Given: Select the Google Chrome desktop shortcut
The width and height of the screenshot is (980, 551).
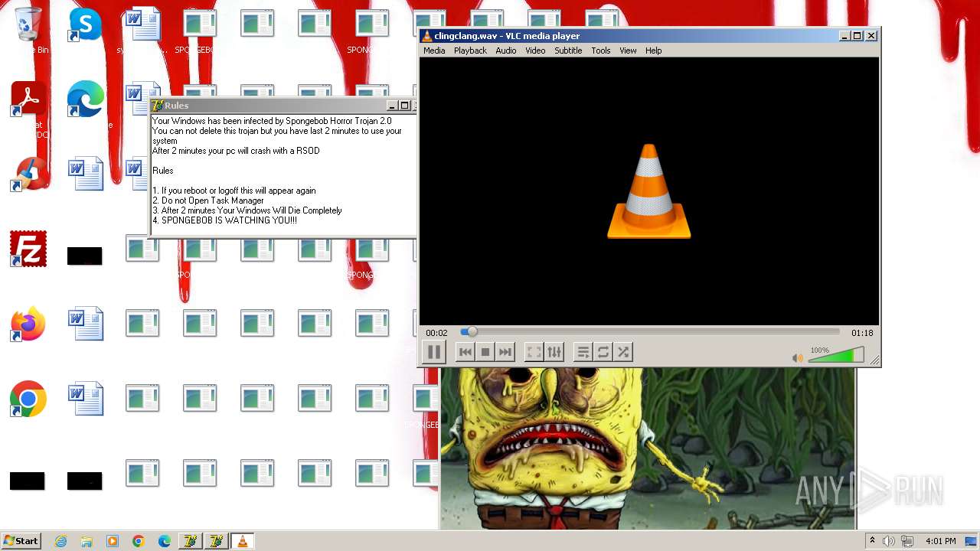Looking at the screenshot, I should click(x=28, y=399).
